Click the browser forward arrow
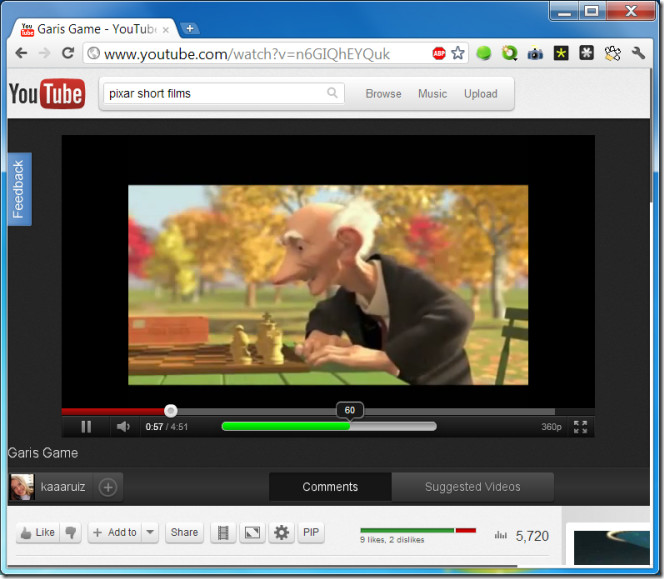Viewport: 664px width, 579px height. pos(44,53)
